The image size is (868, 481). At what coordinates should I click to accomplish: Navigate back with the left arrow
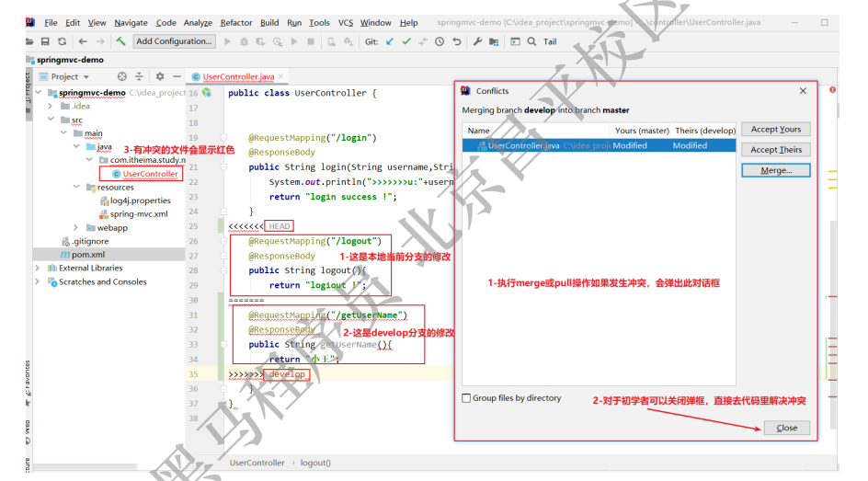tap(83, 41)
